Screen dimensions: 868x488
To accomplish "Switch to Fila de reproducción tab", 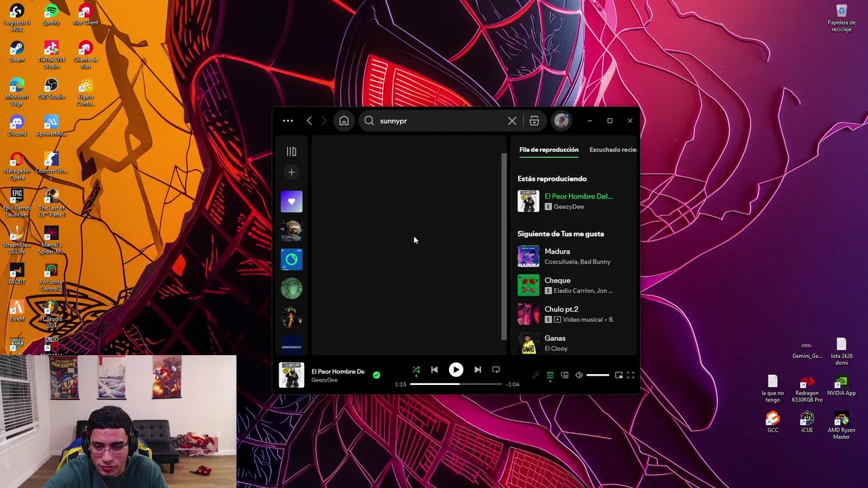I will coord(549,150).
